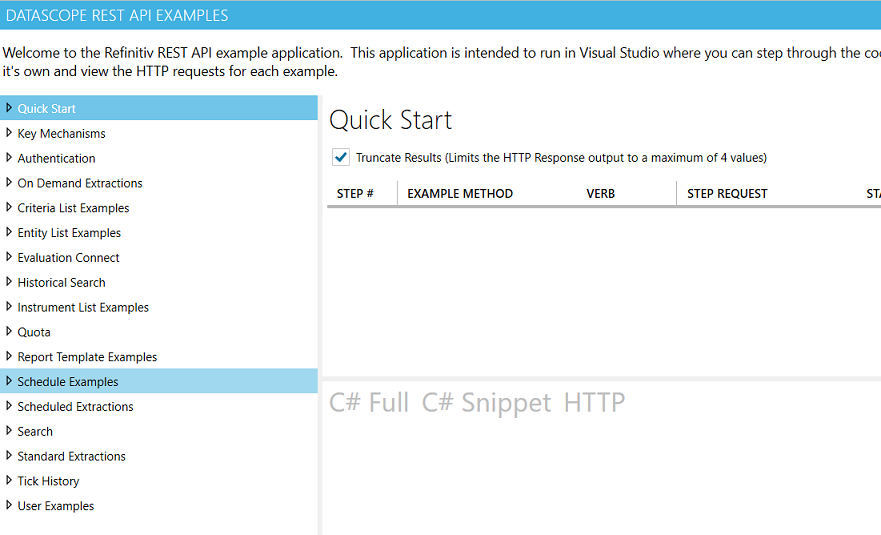Screen dimensions: 881x535
Task: Expand the Instrument List Examples arrow
Action: tap(8, 306)
